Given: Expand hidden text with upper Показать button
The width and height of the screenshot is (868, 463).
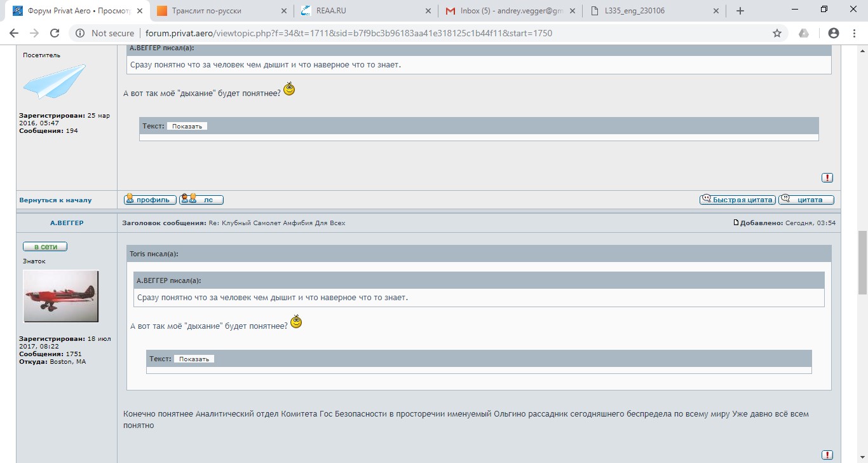Looking at the screenshot, I should (x=187, y=127).
